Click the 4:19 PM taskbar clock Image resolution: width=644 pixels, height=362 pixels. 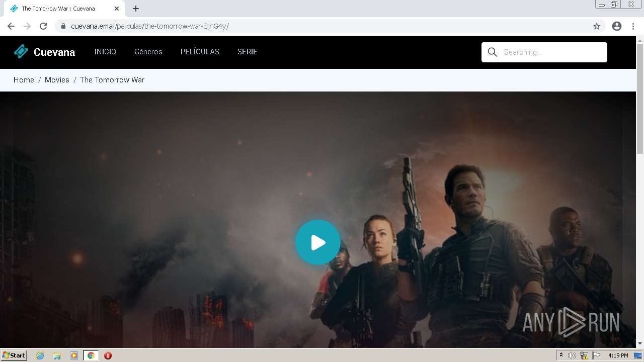pyautogui.click(x=618, y=355)
